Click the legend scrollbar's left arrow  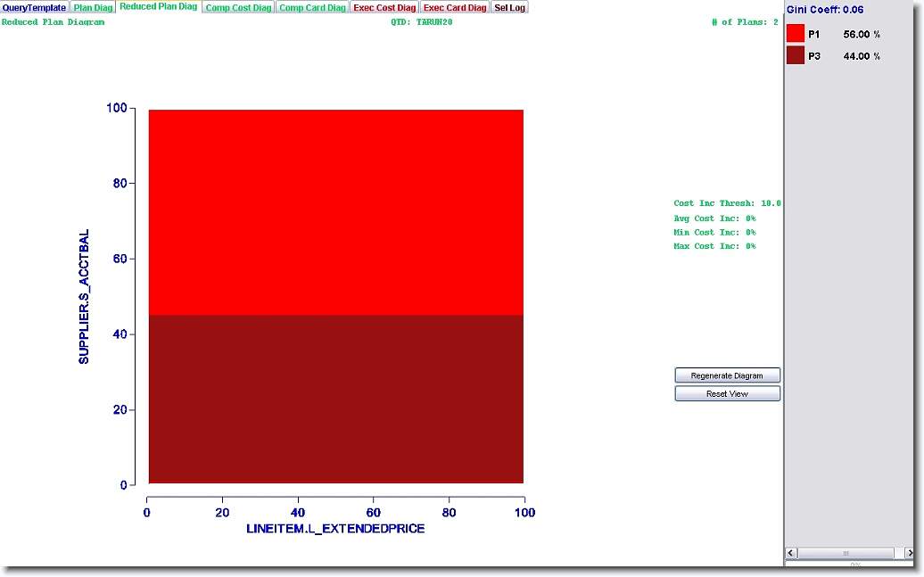[x=791, y=554]
